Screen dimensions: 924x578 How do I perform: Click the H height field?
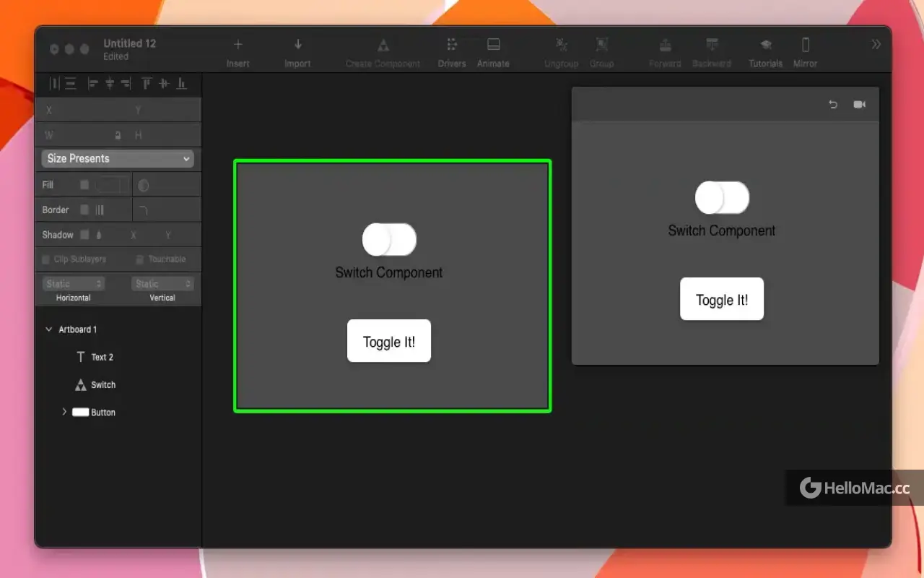coord(166,135)
